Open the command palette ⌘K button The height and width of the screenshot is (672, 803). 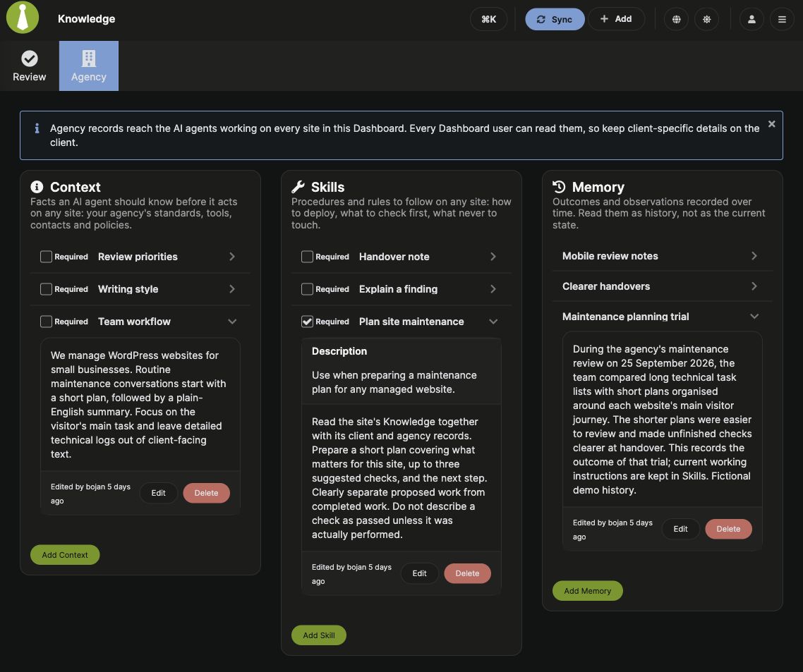(x=488, y=19)
